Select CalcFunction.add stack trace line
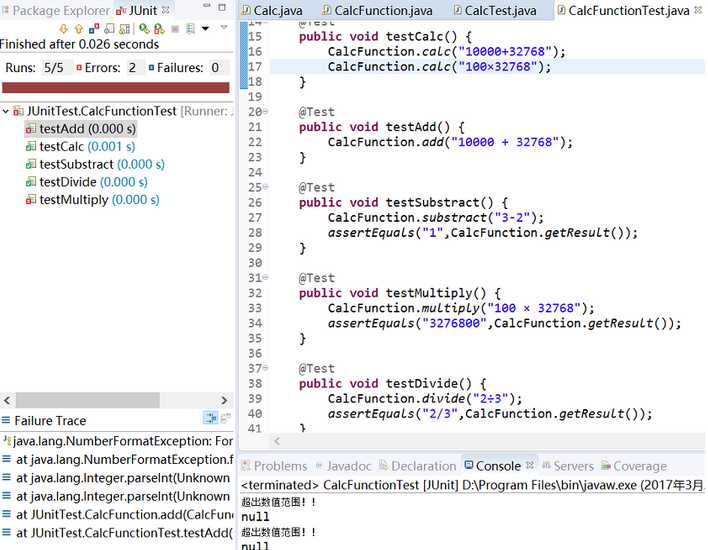Viewport: 708px width, 550px height. pos(117,515)
